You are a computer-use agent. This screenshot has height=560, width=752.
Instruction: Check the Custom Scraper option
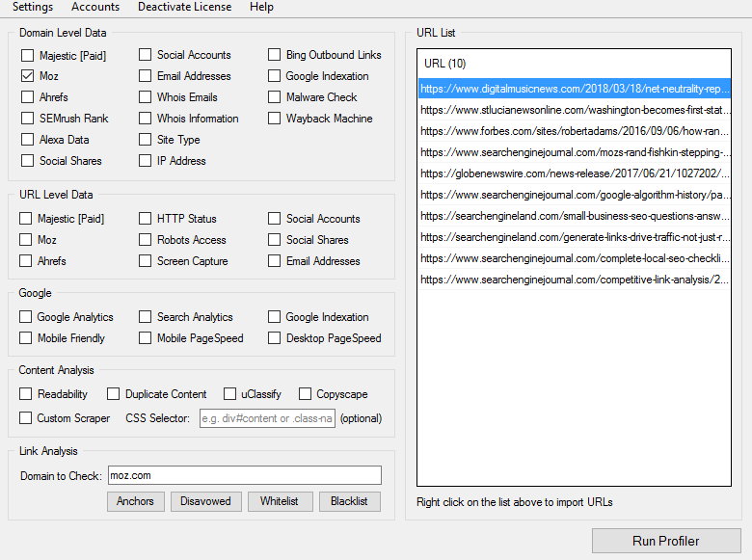pyautogui.click(x=26, y=418)
